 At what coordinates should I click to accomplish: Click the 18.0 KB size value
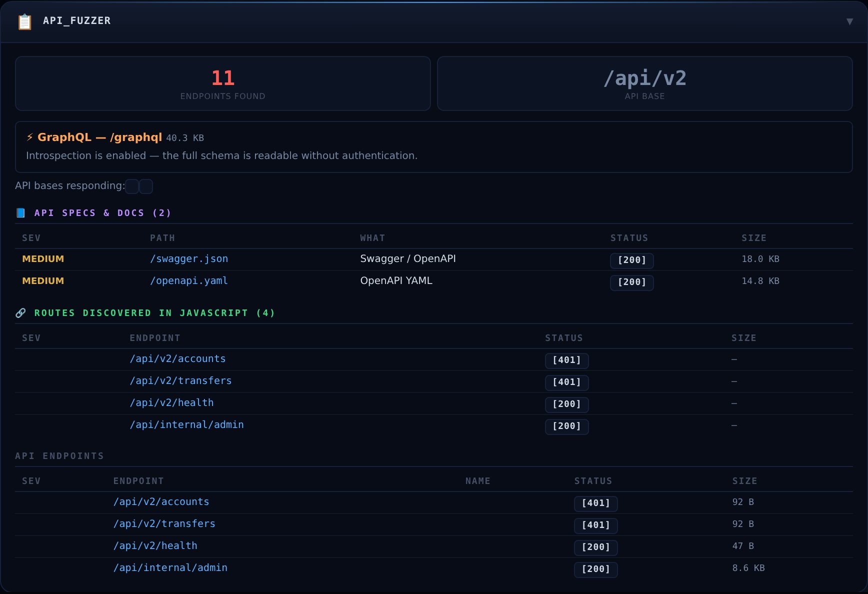pyautogui.click(x=760, y=259)
